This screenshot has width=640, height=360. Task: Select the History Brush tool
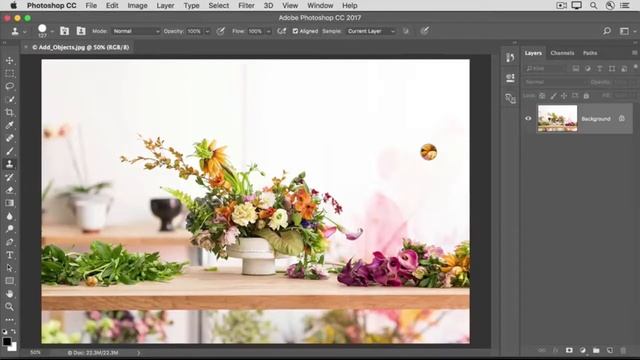[9, 177]
